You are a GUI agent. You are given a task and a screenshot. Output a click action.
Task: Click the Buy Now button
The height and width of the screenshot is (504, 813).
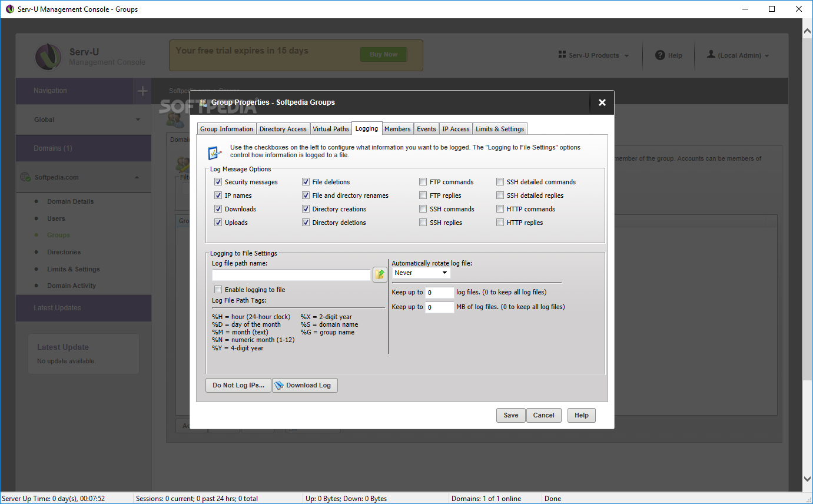[384, 54]
